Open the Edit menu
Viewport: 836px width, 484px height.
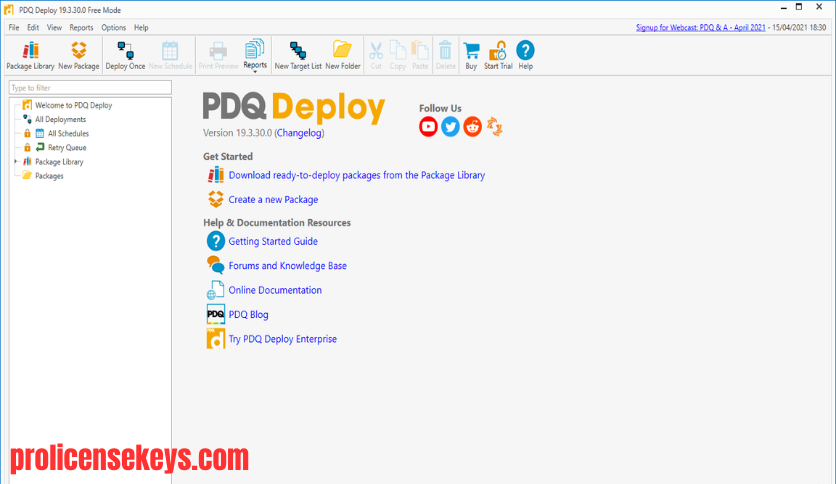click(x=33, y=28)
